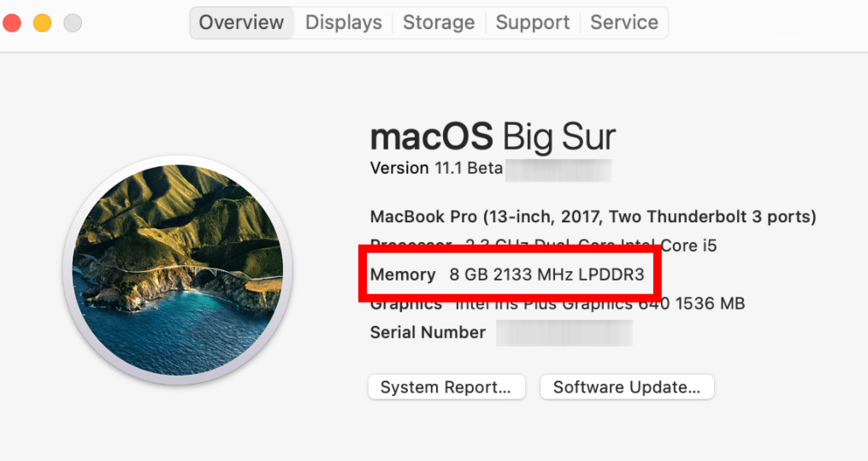Open the Storage tab
Viewport: 868px width, 461px height.
pyautogui.click(x=438, y=22)
